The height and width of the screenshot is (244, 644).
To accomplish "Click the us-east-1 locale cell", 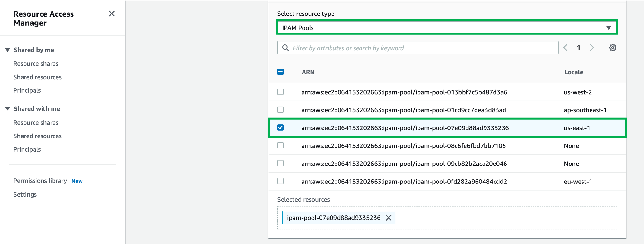I will point(577,128).
